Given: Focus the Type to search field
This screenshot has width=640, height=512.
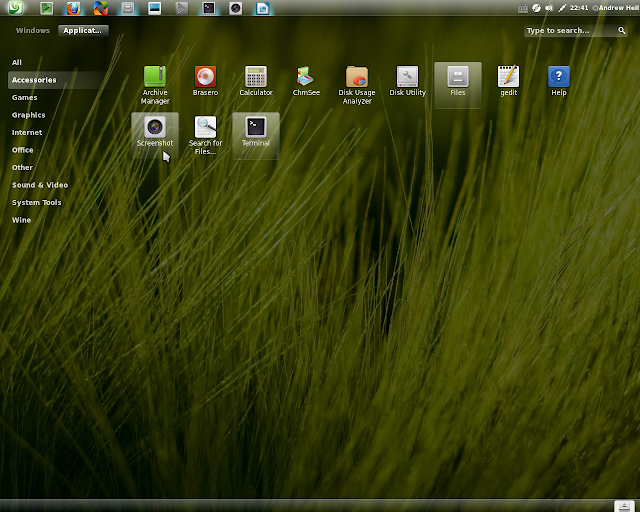Looking at the screenshot, I should click(x=576, y=31).
